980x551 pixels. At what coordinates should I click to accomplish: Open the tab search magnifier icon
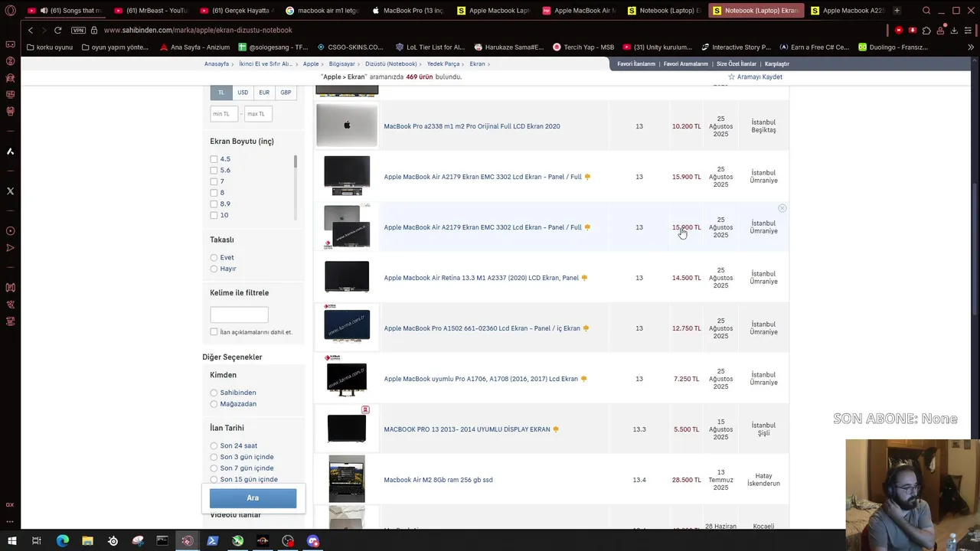926,11
